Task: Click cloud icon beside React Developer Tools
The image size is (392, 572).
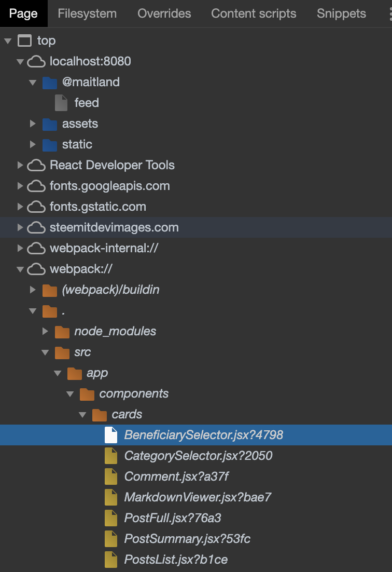Action: click(x=36, y=165)
